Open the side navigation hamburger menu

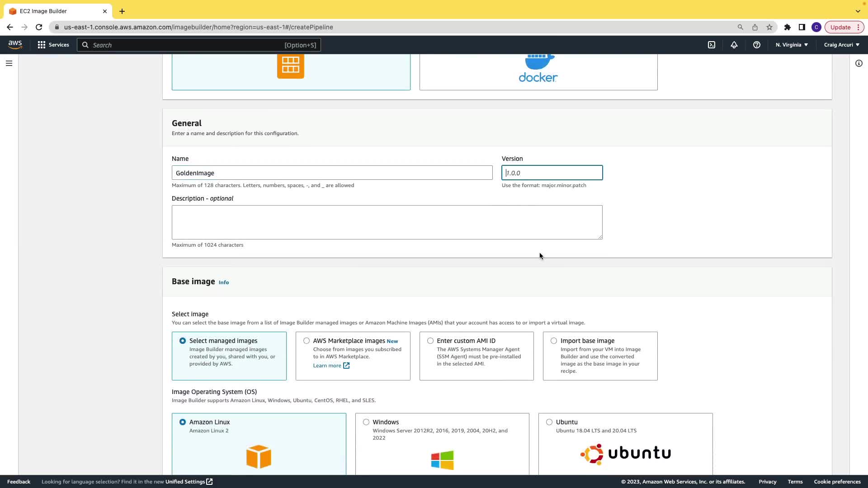pyautogui.click(x=9, y=63)
